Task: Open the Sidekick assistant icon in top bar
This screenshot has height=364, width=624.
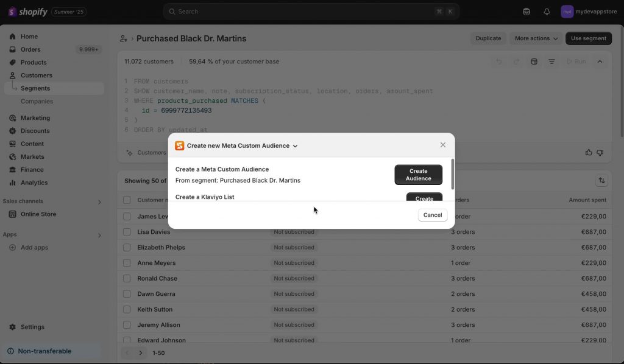Action: pyautogui.click(x=526, y=12)
